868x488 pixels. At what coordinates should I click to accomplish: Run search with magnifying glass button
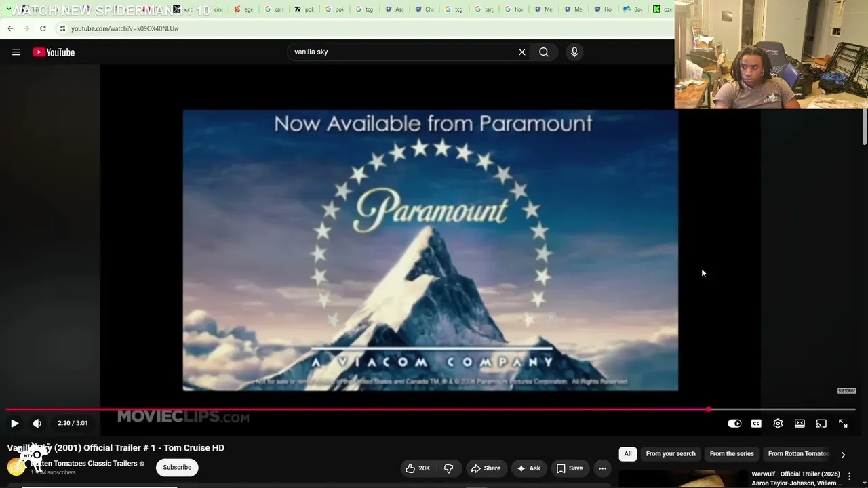coord(544,52)
